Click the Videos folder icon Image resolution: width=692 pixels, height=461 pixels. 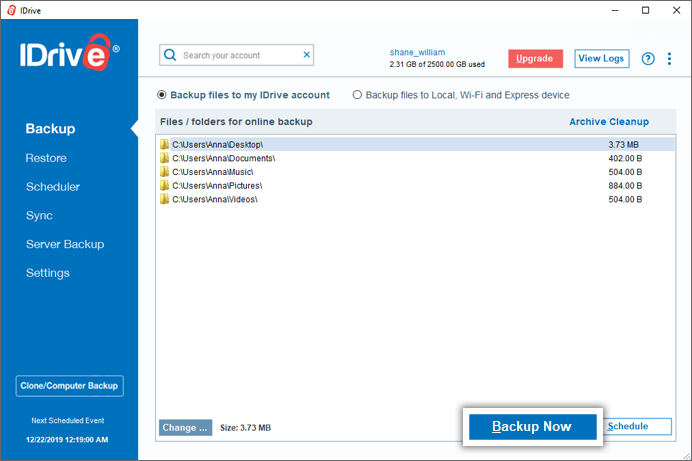click(x=165, y=199)
